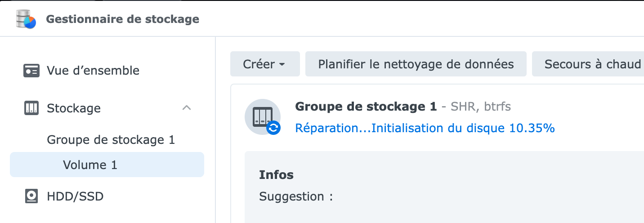The width and height of the screenshot is (644, 223).
Task: Click the Réparation initialisation du disque status link
Action: [425, 128]
